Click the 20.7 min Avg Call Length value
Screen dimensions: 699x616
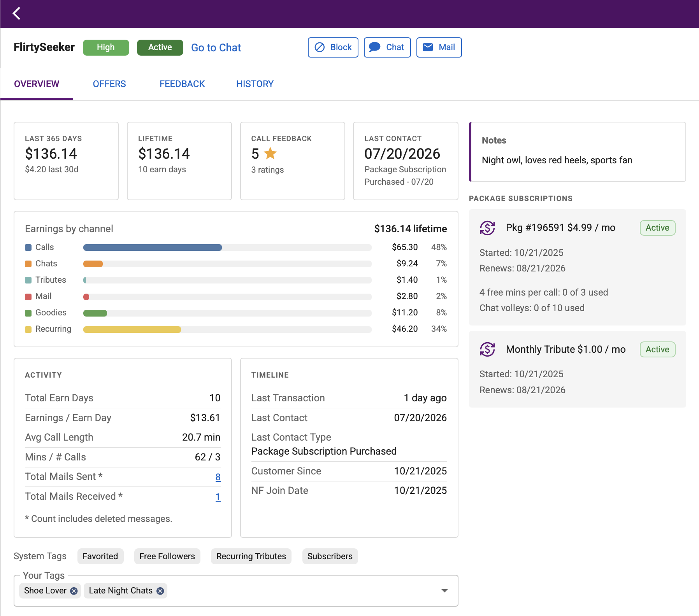tap(201, 437)
